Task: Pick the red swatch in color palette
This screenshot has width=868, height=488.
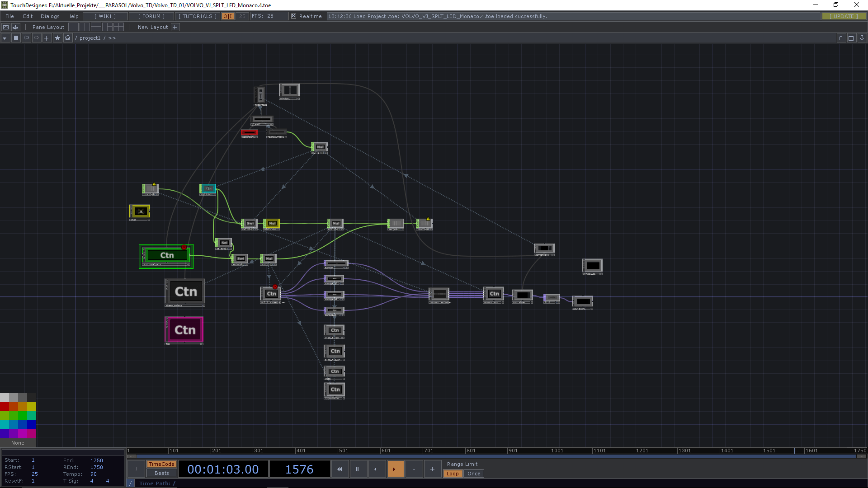Action: click(x=5, y=407)
